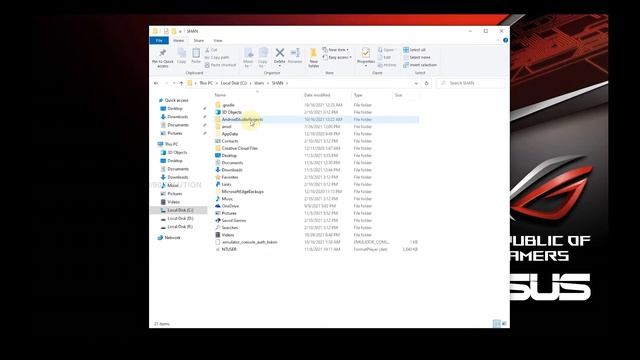Open the New item dropdown

pyautogui.click(x=336, y=50)
